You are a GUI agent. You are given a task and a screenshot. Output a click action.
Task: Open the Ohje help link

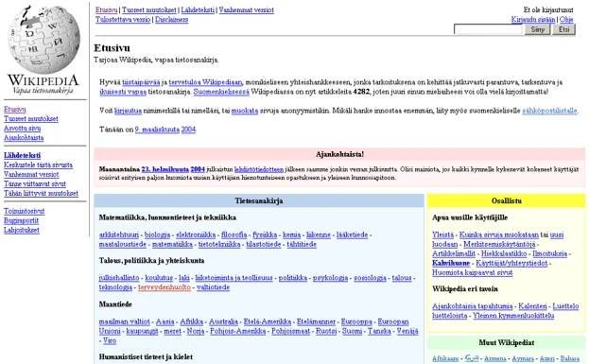click(566, 20)
